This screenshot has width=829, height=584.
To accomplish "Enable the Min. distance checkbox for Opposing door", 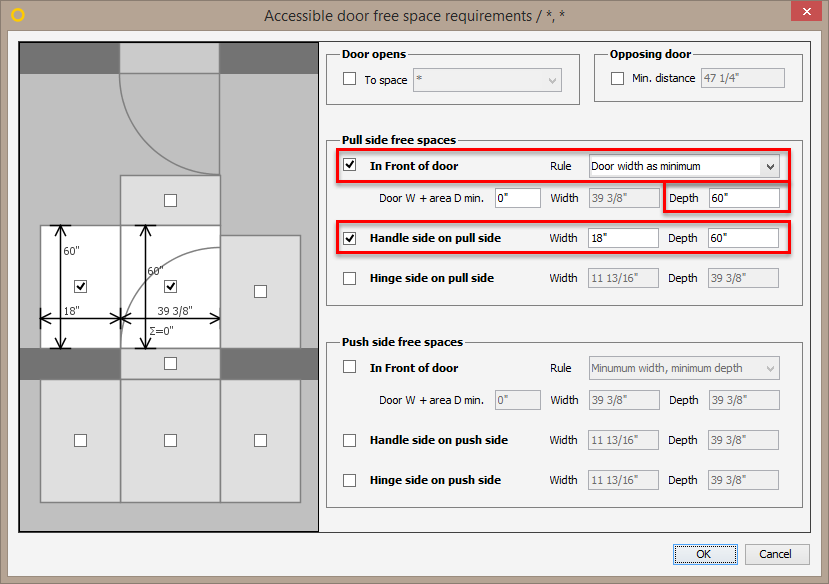I will tap(617, 77).
